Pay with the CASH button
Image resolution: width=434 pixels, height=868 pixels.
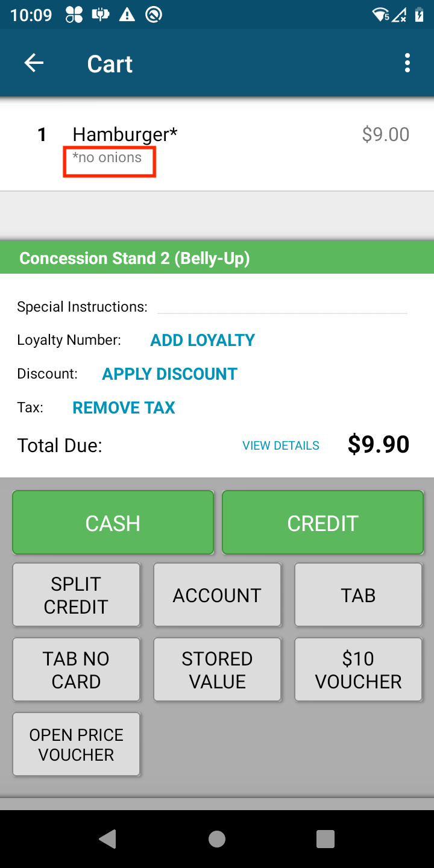113,523
